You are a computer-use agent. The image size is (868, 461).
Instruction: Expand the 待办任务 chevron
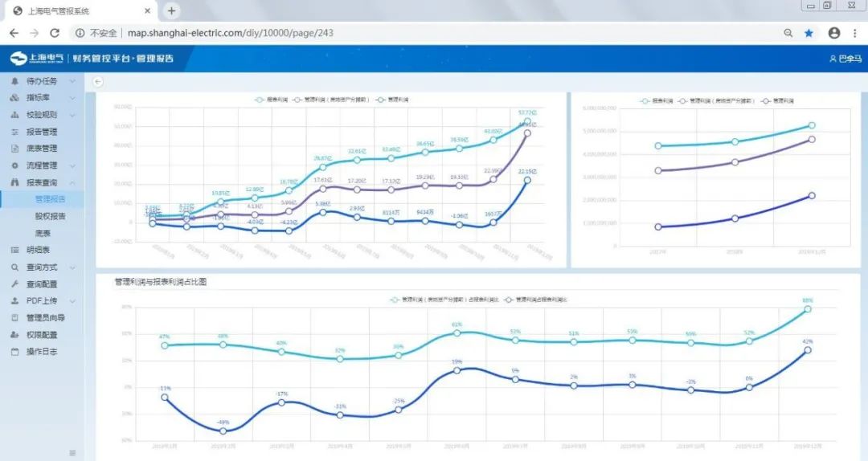[72, 81]
